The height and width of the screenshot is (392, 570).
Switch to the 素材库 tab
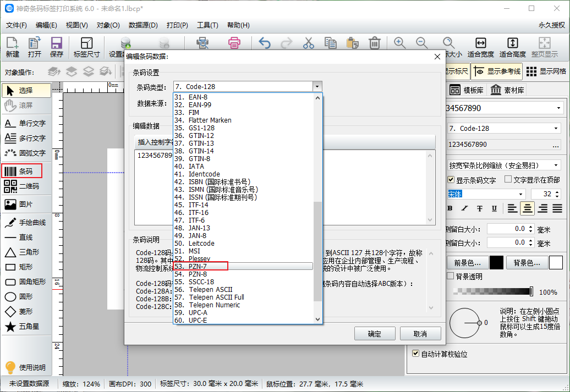pos(507,90)
